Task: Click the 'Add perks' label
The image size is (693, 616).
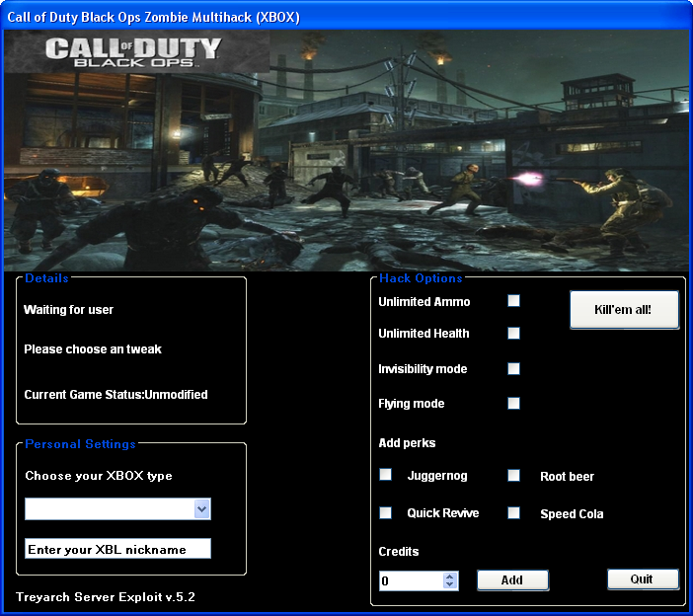Action: coord(407,443)
